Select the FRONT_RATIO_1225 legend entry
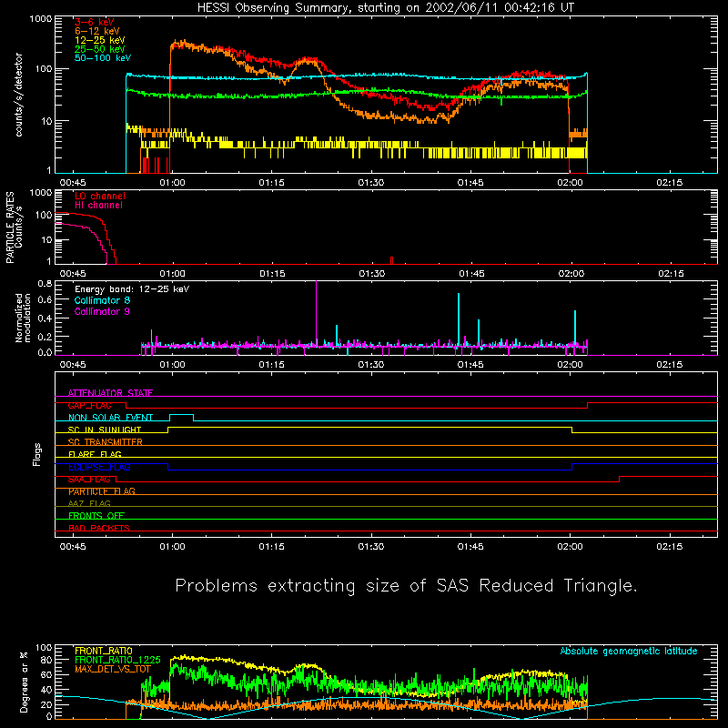Viewport: 728px width, 728px height. (117, 660)
